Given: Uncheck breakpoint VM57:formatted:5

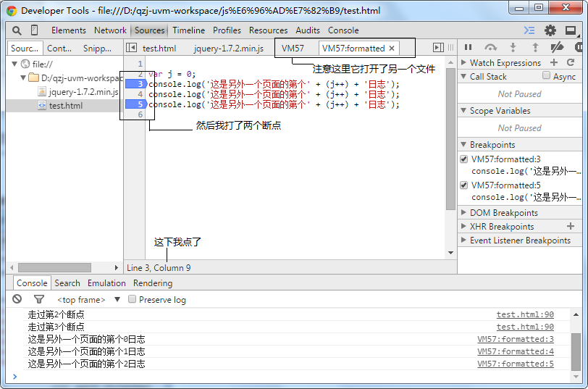Looking at the screenshot, I should tap(464, 185).
